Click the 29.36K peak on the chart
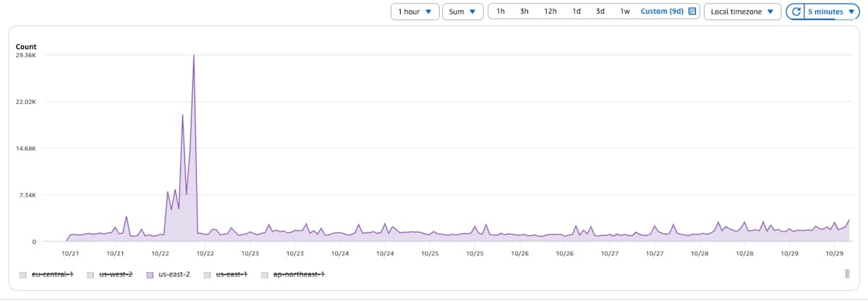Viewport: 868px width, 306px height. [194, 56]
